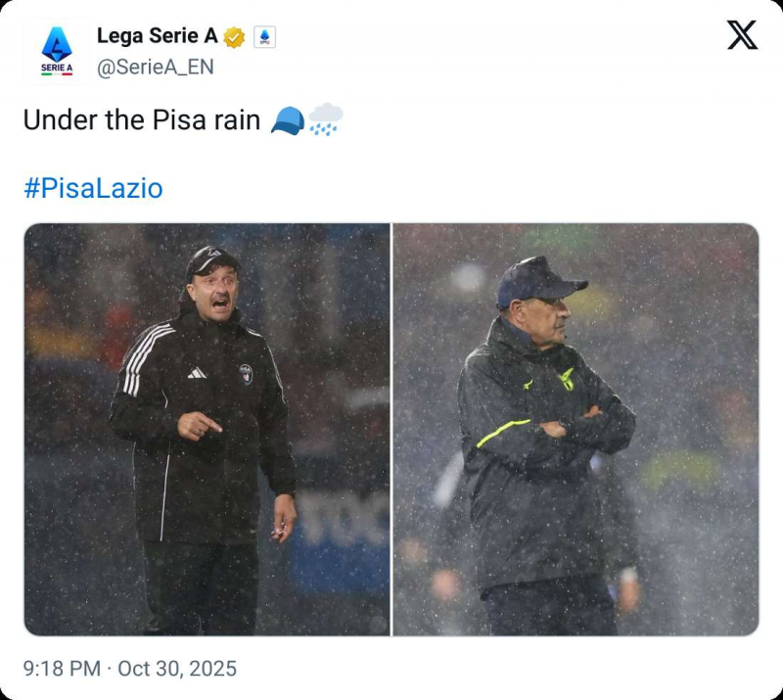Open the Lega Serie A display name
Screen dimensions: 783x700
coord(157,36)
